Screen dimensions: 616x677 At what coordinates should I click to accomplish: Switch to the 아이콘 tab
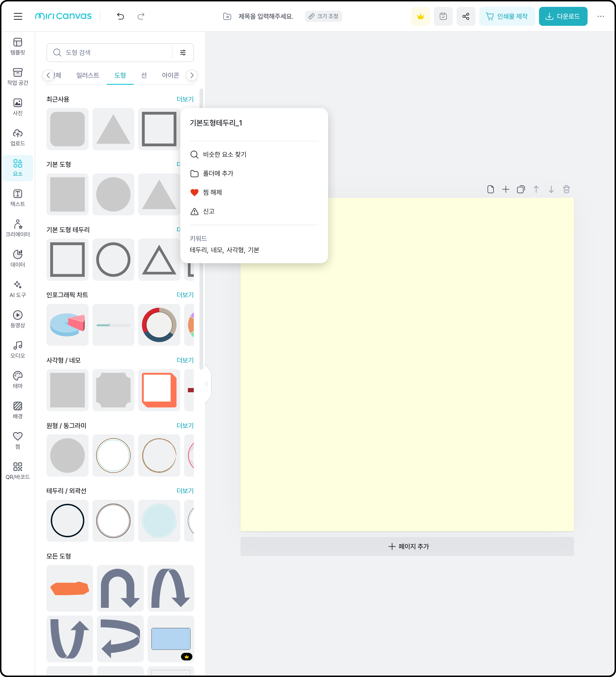click(170, 75)
